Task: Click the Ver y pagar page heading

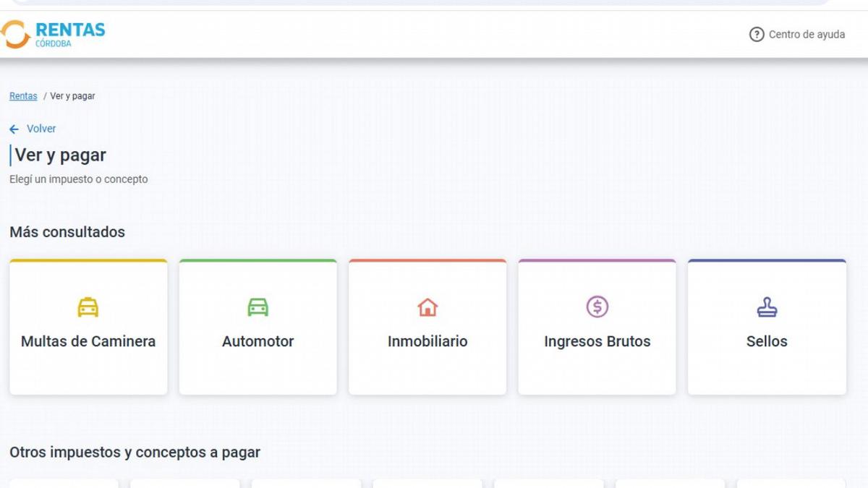Action: click(x=61, y=155)
